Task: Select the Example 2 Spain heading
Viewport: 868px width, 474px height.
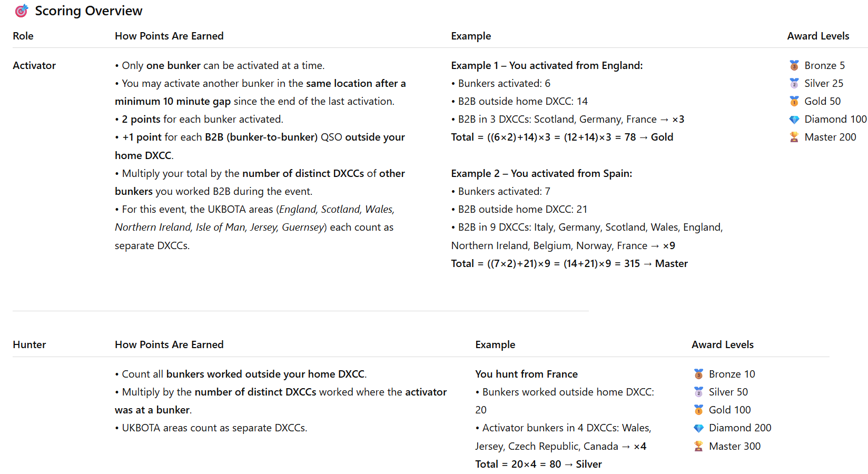Action: tap(541, 173)
